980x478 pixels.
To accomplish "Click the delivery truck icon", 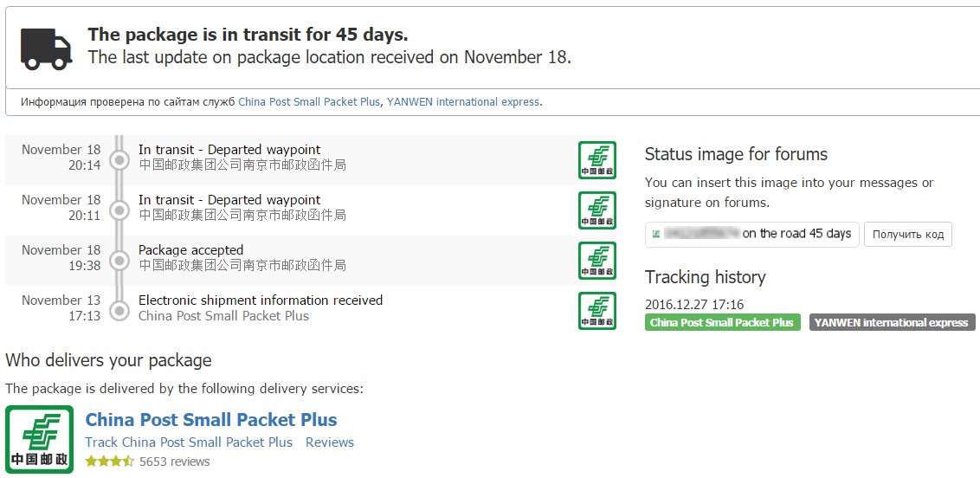I will pyautogui.click(x=46, y=48).
